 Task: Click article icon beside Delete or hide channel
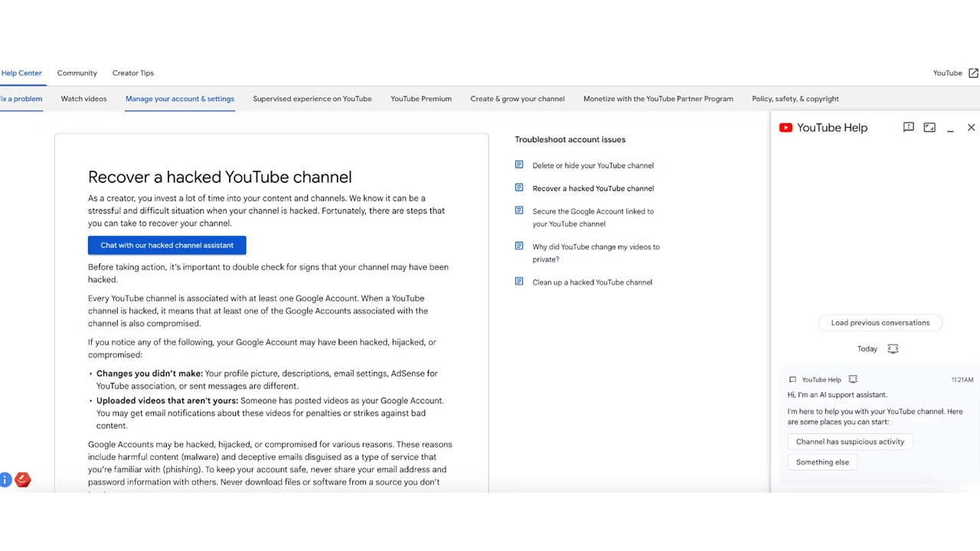pyautogui.click(x=519, y=165)
